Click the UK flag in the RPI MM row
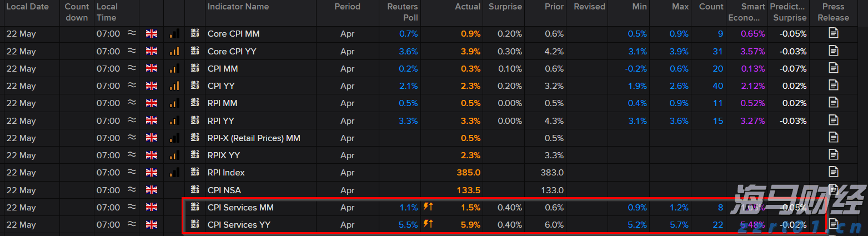This screenshot has height=236, width=868. pyautogui.click(x=152, y=103)
